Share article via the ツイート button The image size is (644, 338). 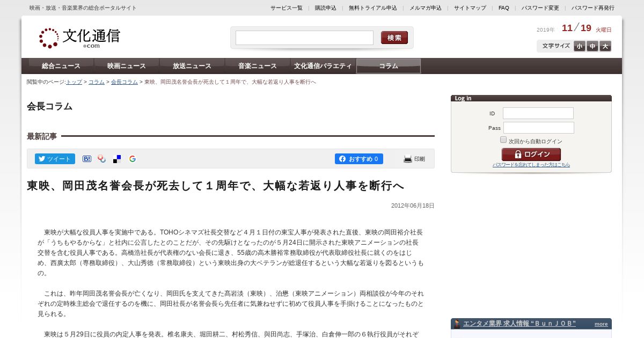[x=55, y=159]
